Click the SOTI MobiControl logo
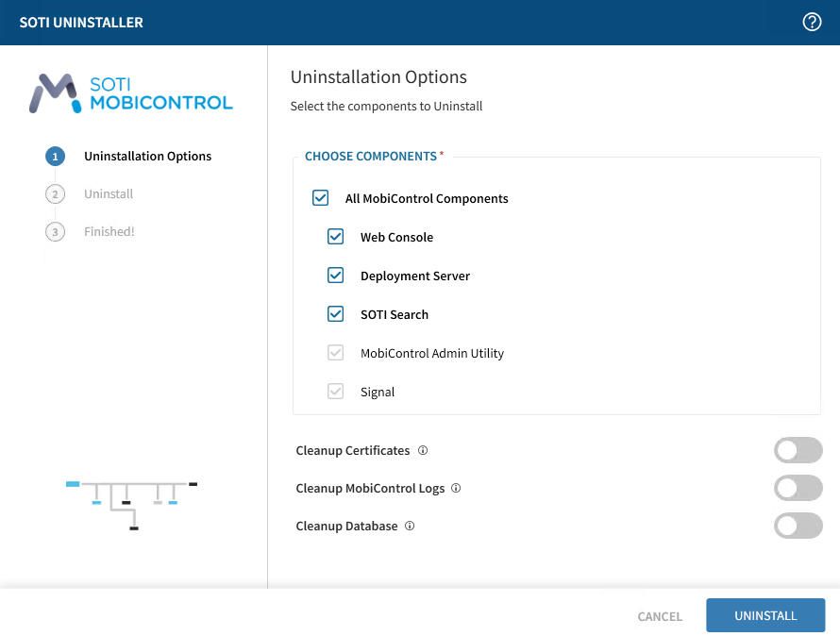The image size is (840, 636). click(x=130, y=93)
